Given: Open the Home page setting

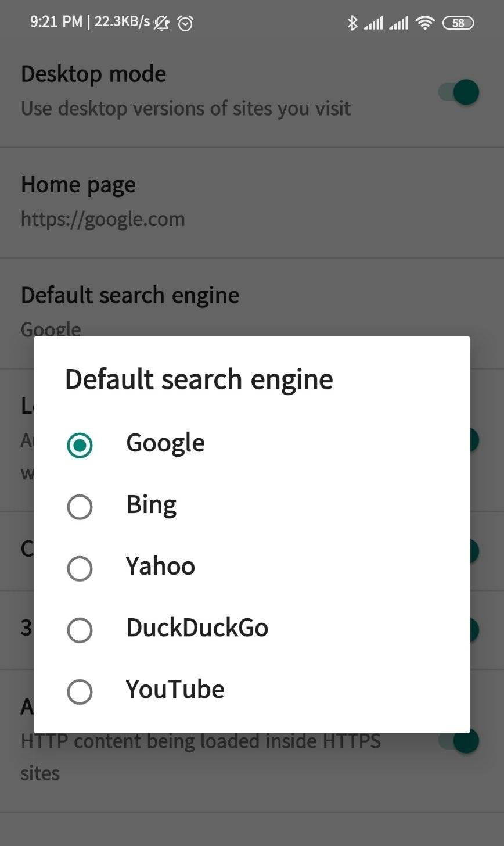Looking at the screenshot, I should 252,203.
